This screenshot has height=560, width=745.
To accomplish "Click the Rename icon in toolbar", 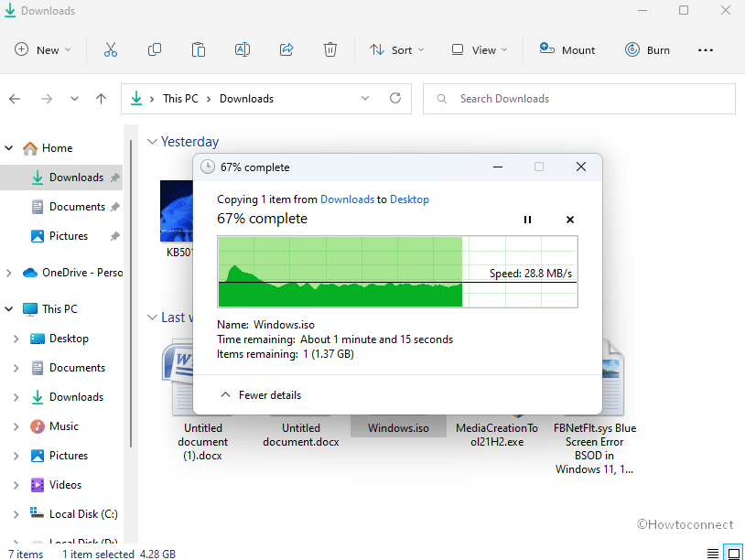I will pyautogui.click(x=243, y=50).
